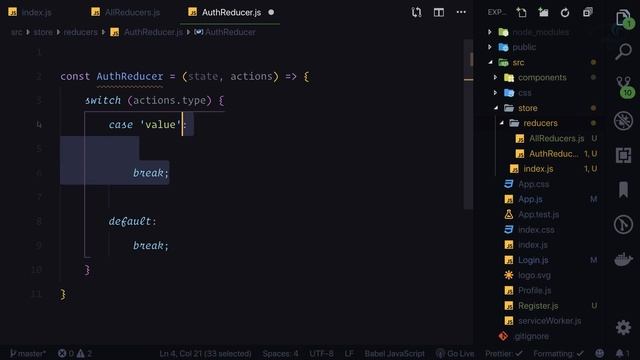Open the editor More Actions ellipsis
Screen dimensions: 640x360
[x=461, y=12]
